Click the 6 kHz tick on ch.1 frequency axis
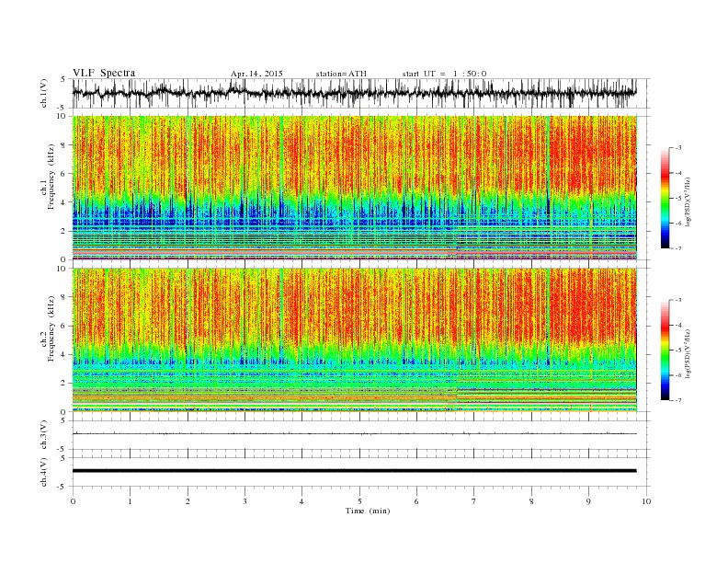Screen dimensions: 728x563 (64, 174)
